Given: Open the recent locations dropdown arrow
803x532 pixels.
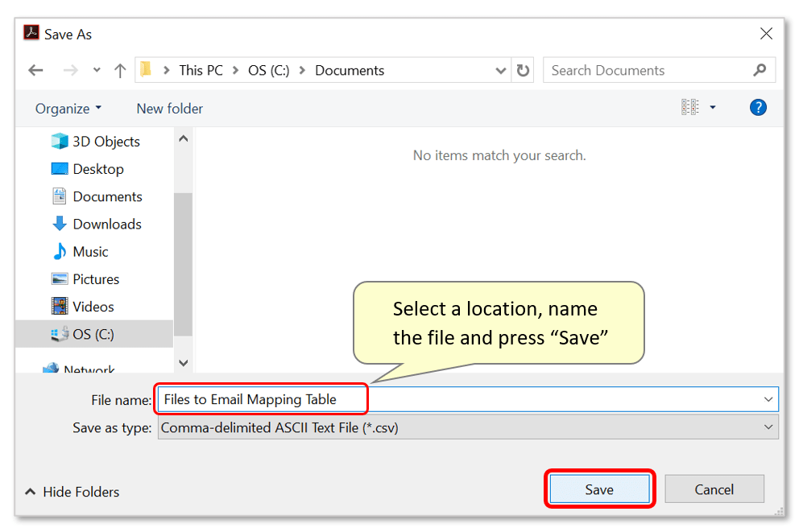Looking at the screenshot, I should tap(97, 70).
